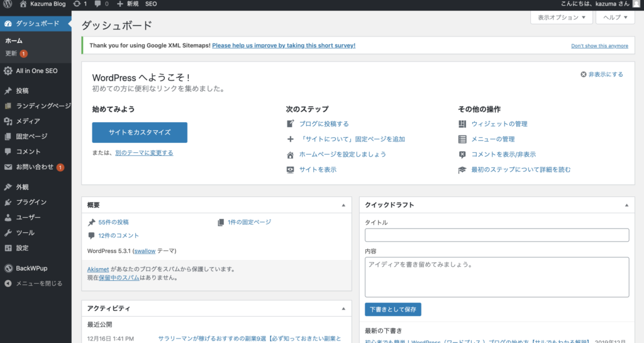Image resolution: width=644 pixels, height=343 pixels.
Task: Visit Kazuma Blog site from admin bar
Action: 43,4
